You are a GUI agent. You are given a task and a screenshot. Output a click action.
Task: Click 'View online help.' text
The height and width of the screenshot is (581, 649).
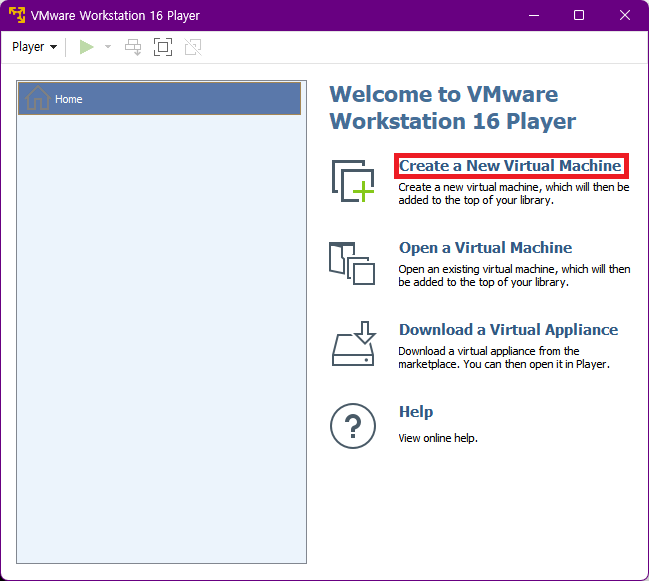pyautogui.click(x=438, y=438)
